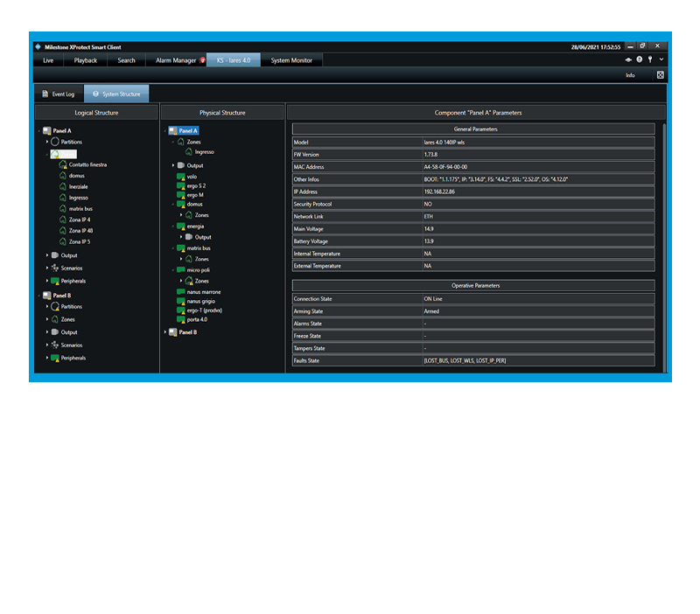Select the KS - lares 4.0 tab
Image resolution: width=700 pixels, height=614 pixels.
(x=234, y=60)
